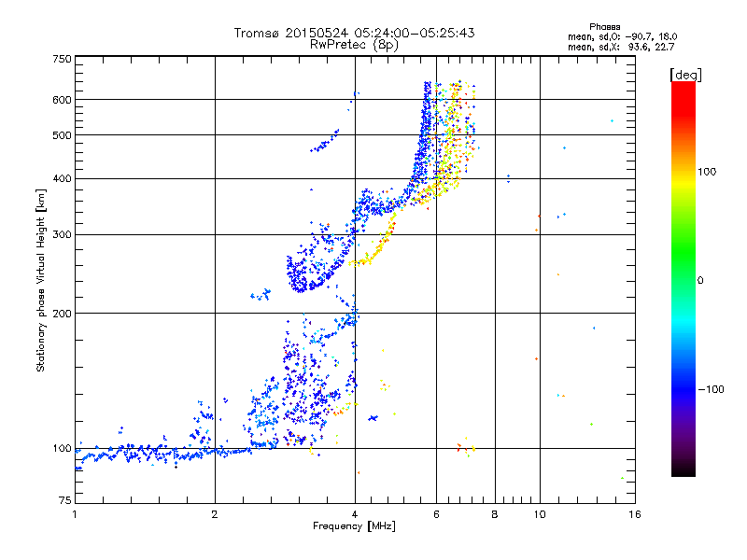Click the y-axis tick label '200'
This screenshot has width=747, height=560.
[63, 314]
